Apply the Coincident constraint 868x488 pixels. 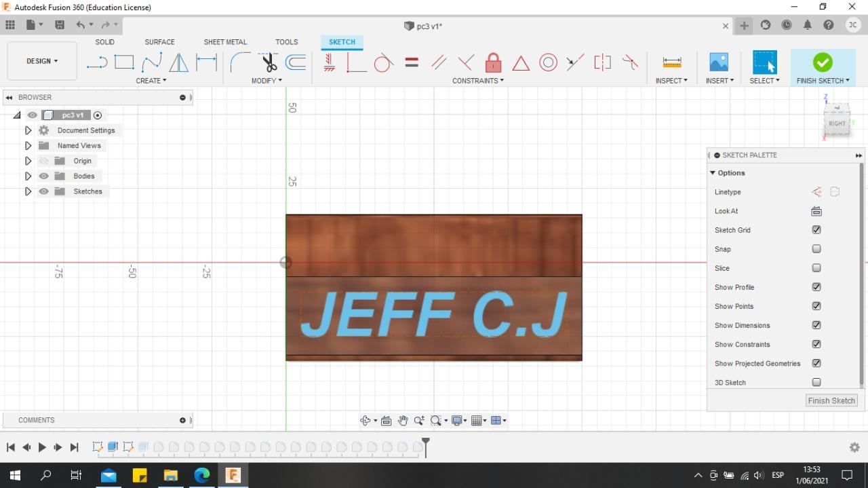coord(356,62)
